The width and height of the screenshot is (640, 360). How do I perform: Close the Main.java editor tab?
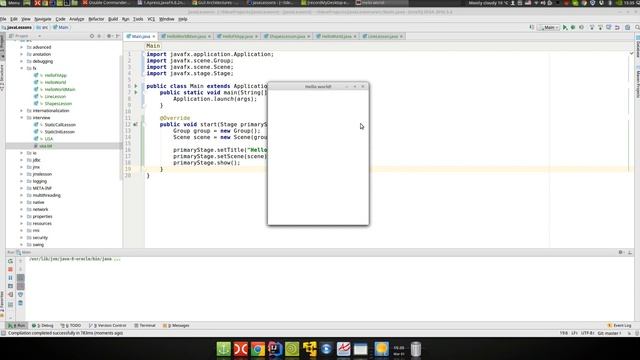tap(154, 36)
